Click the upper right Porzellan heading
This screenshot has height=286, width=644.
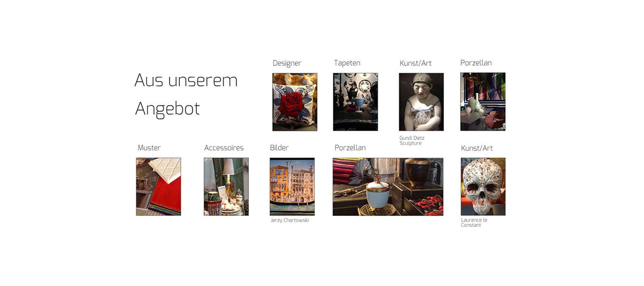coord(476,63)
